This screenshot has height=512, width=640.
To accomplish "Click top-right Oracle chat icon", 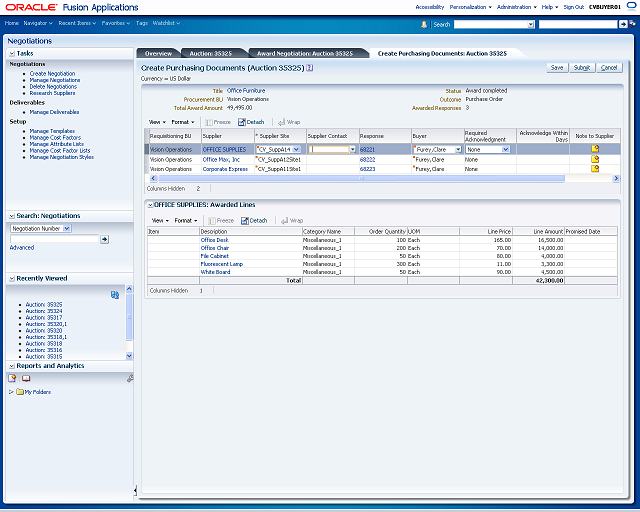I will tap(631, 6).
